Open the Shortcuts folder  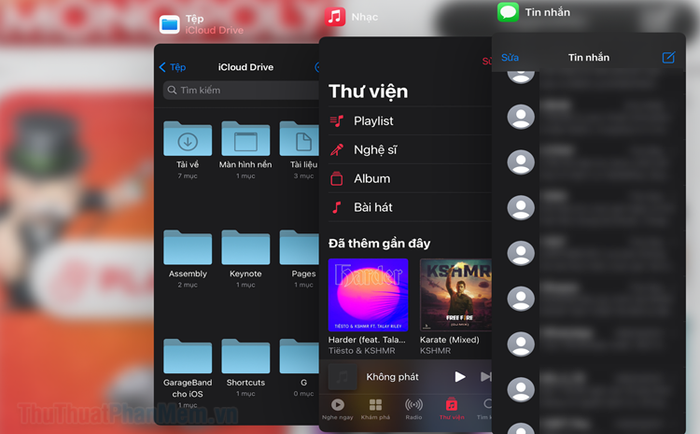(246, 356)
